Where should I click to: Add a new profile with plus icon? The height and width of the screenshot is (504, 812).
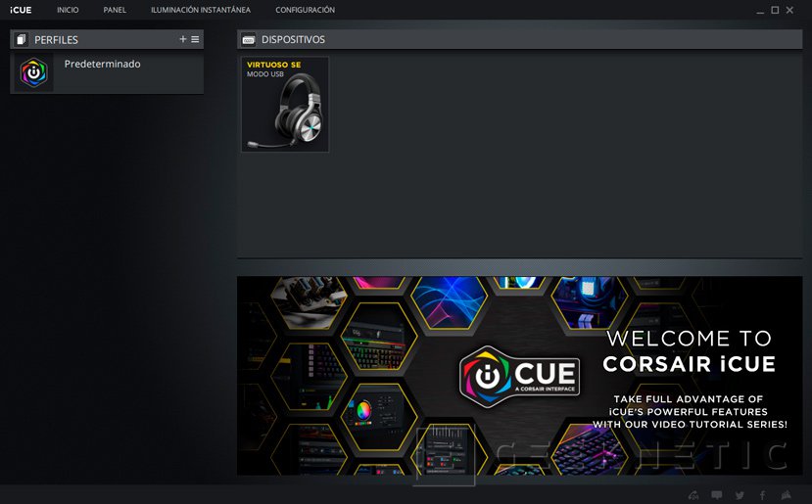click(183, 39)
